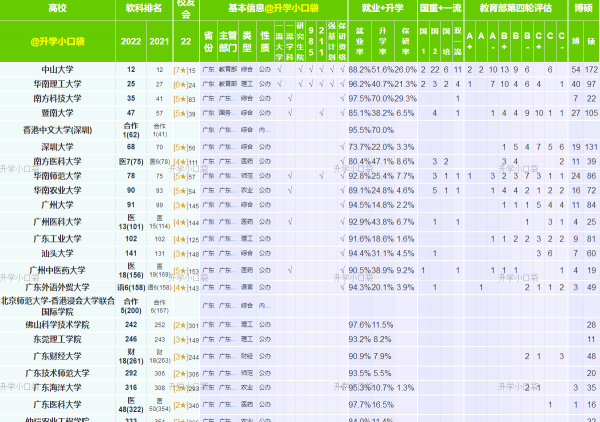Click the yellow @升学小口袋 header cell

(x=56, y=43)
